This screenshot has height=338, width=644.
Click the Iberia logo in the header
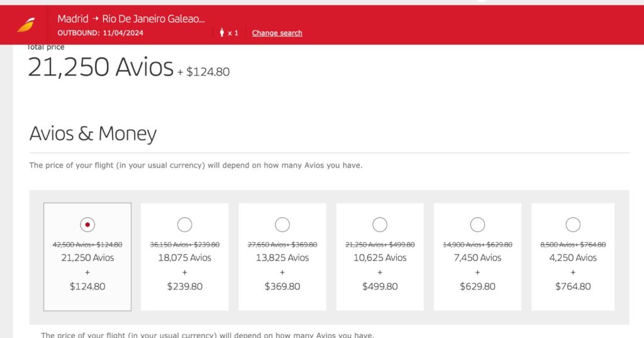(x=26, y=25)
